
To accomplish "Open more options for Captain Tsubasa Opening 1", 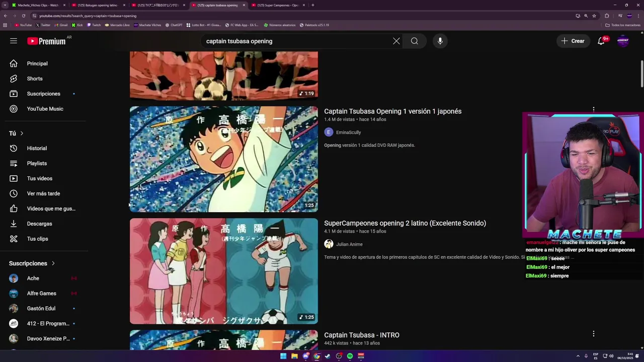I will click(594, 109).
